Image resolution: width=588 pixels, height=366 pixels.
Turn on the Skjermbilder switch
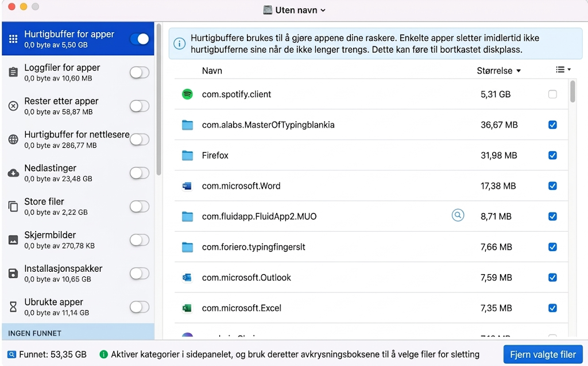click(140, 240)
